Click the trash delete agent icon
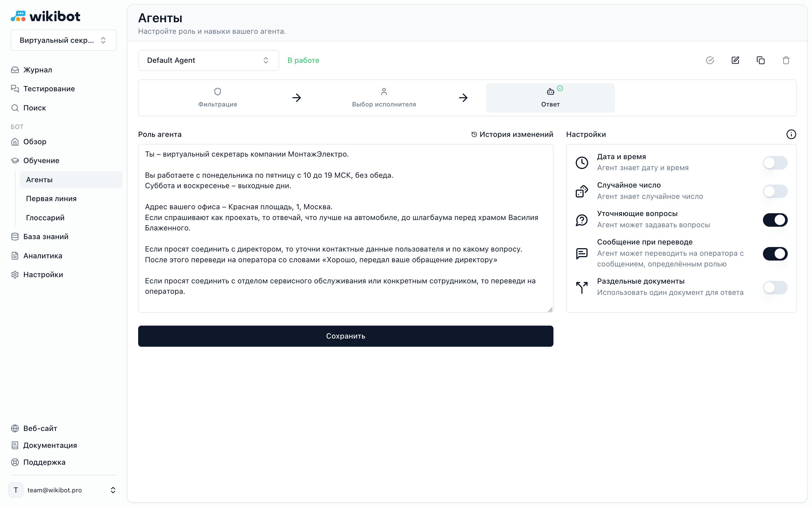This screenshot has width=812, height=507. click(785, 60)
